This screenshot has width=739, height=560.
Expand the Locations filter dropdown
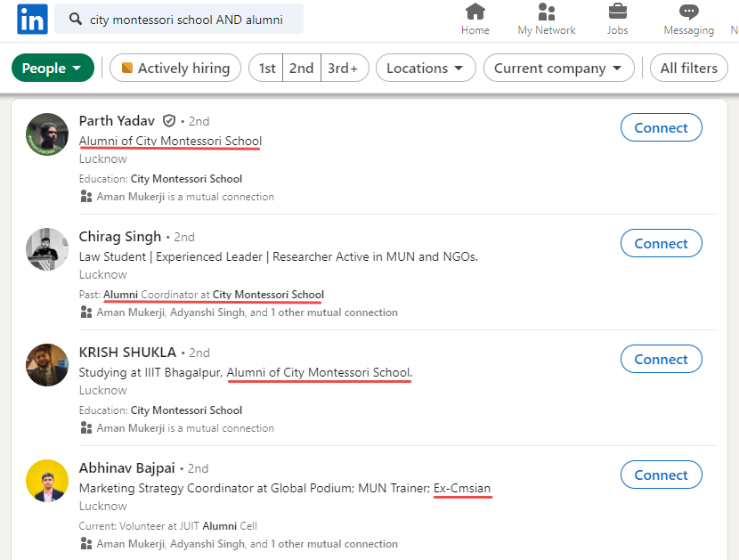point(426,68)
